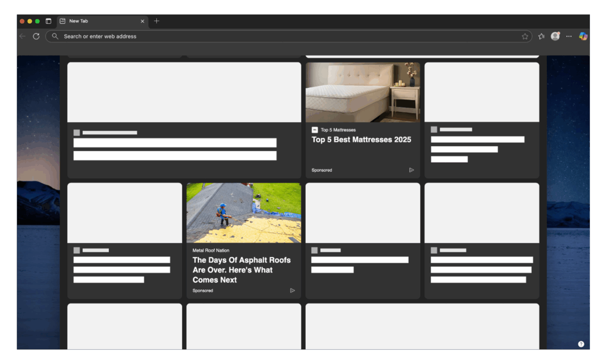Click the Top 5 Mattresses source label
607x364 pixels.
tap(338, 130)
